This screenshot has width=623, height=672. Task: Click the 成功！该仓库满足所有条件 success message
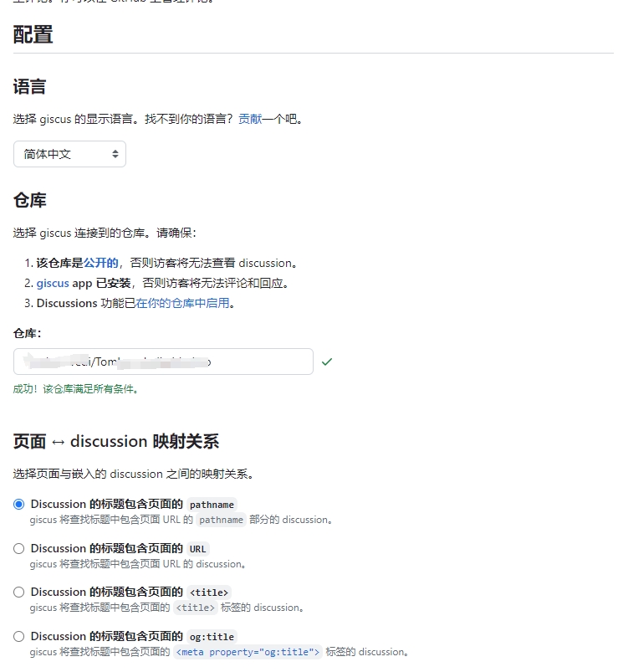(75, 389)
